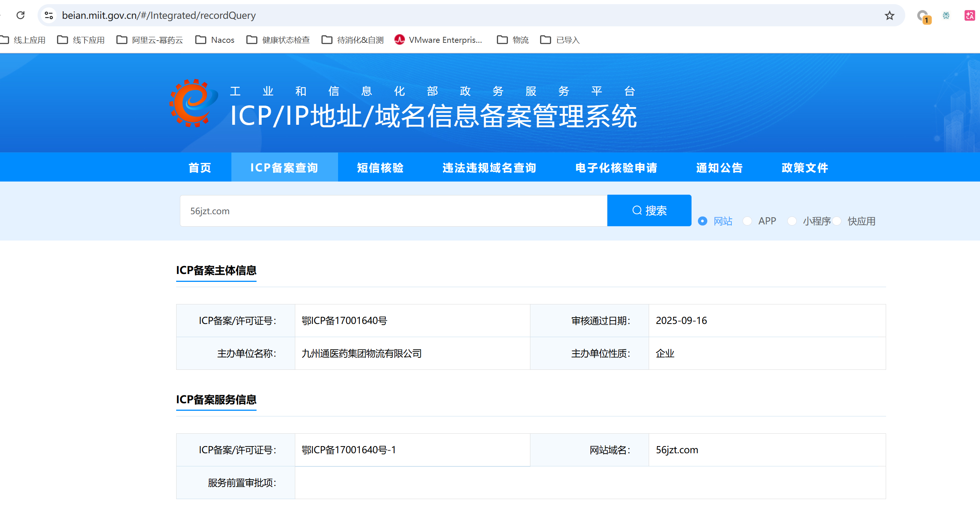Select the APP radio option

(747, 221)
